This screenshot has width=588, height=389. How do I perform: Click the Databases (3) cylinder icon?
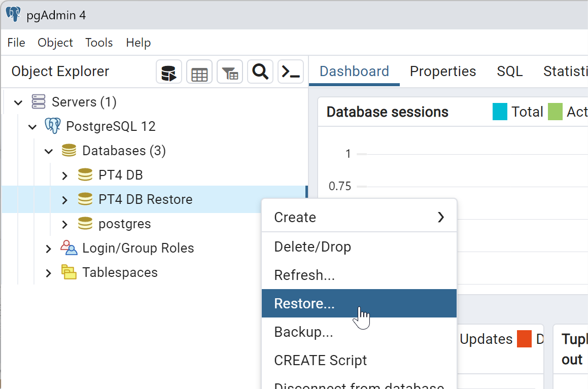coord(69,150)
